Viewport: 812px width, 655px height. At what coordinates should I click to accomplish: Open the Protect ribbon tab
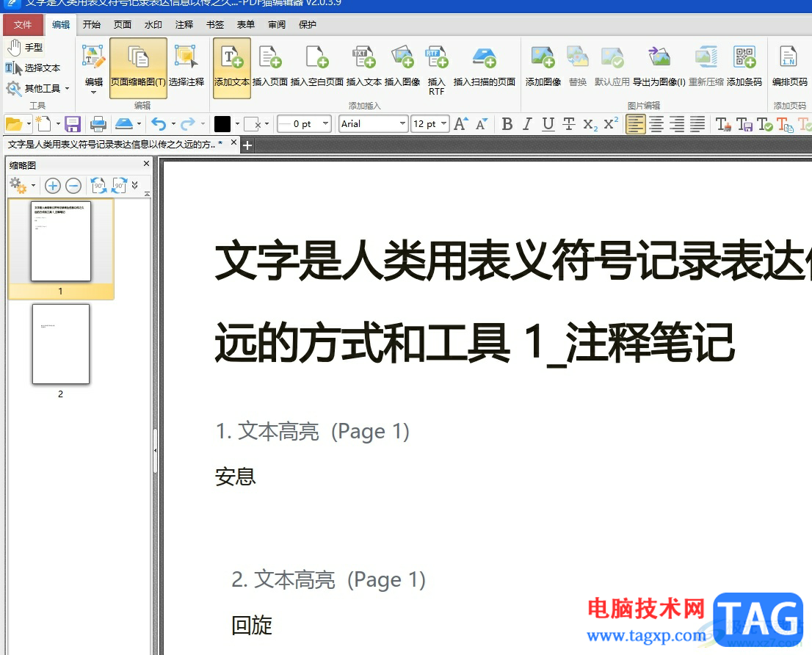[307, 24]
